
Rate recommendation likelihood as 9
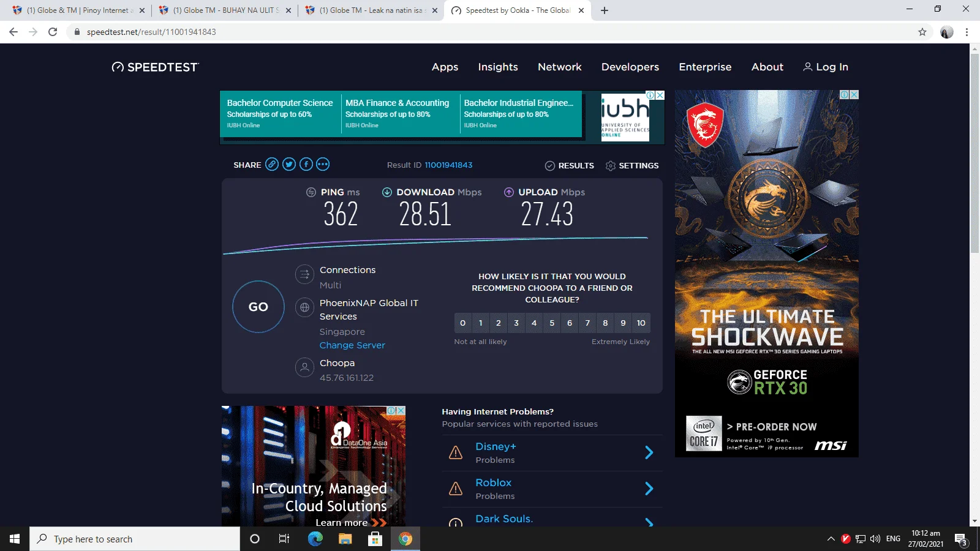(623, 323)
